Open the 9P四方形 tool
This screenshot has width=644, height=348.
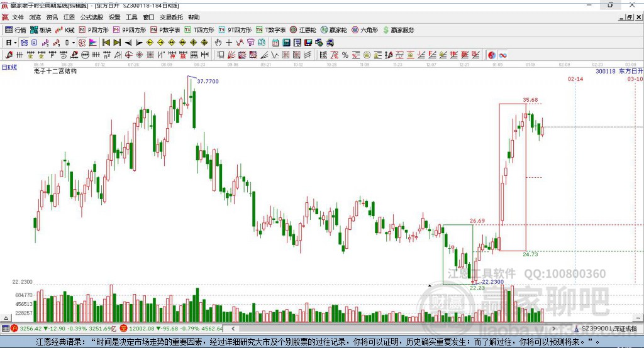click(x=130, y=30)
